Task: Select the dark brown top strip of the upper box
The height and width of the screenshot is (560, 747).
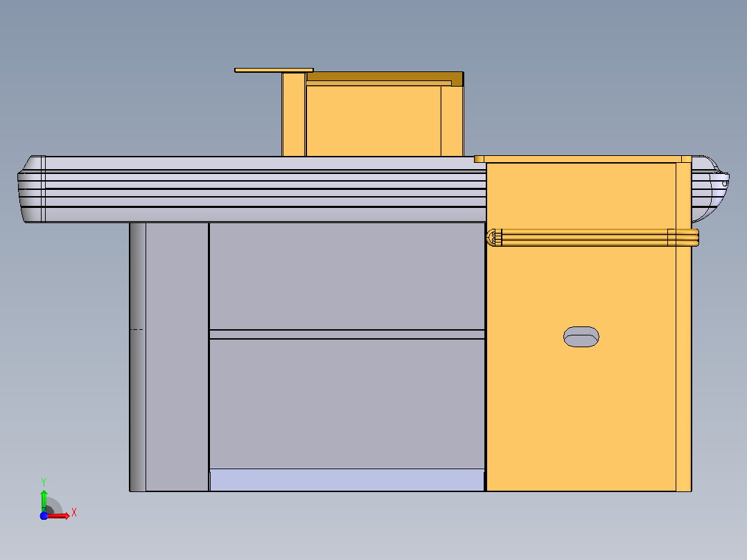Action: [385, 76]
